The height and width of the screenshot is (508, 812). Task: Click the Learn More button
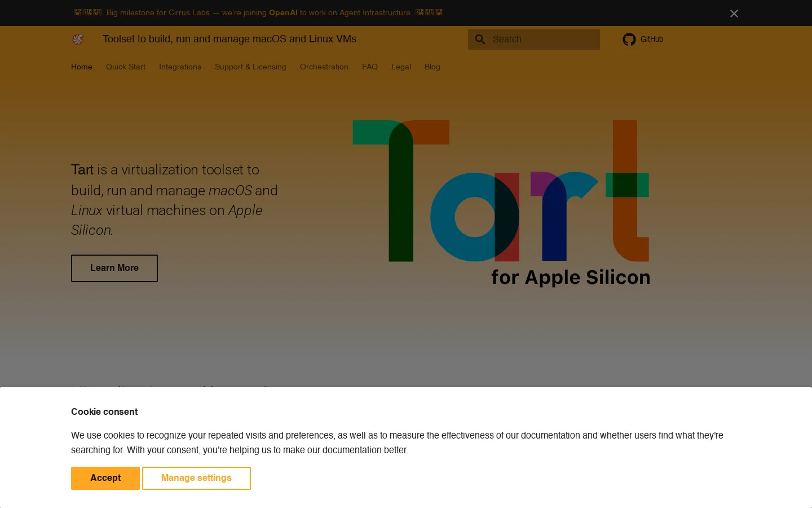114,268
